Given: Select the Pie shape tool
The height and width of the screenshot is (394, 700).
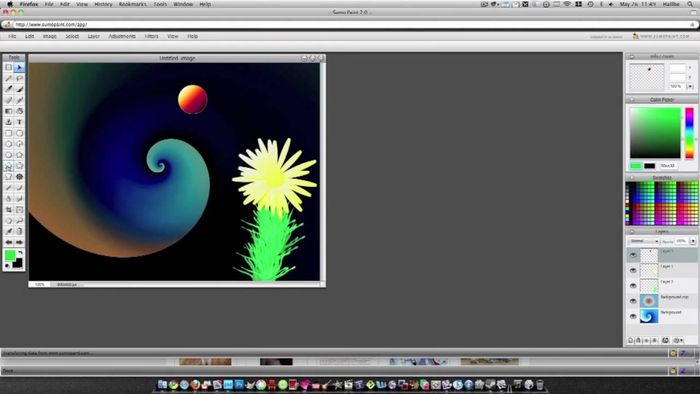Looking at the screenshot, I should point(19,144).
